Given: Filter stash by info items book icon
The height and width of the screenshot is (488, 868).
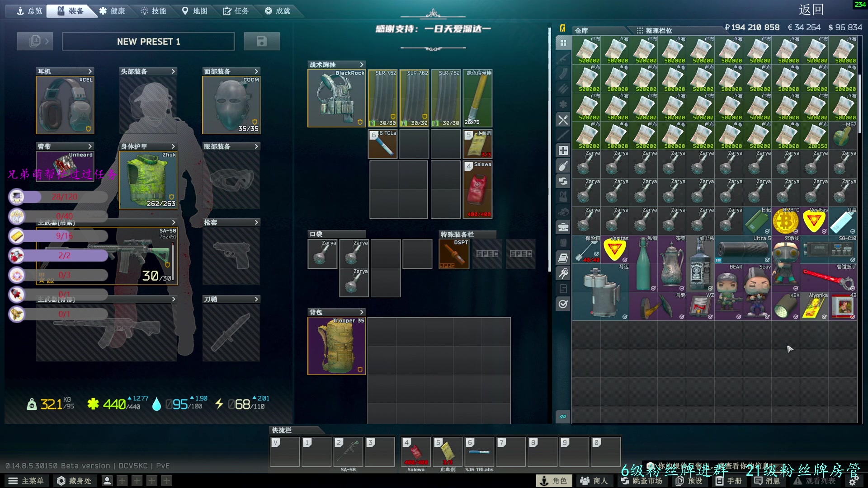Looking at the screenshot, I should coord(563,258).
